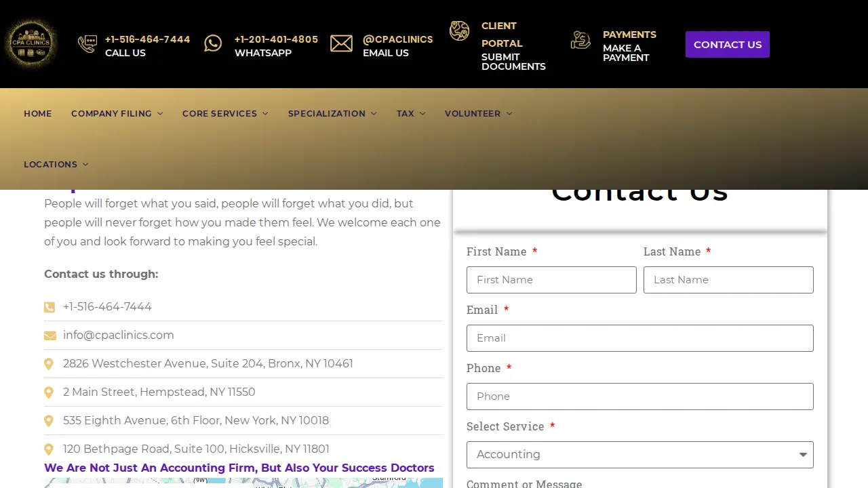
Task: Focus the First Name input field
Action: 551,280
